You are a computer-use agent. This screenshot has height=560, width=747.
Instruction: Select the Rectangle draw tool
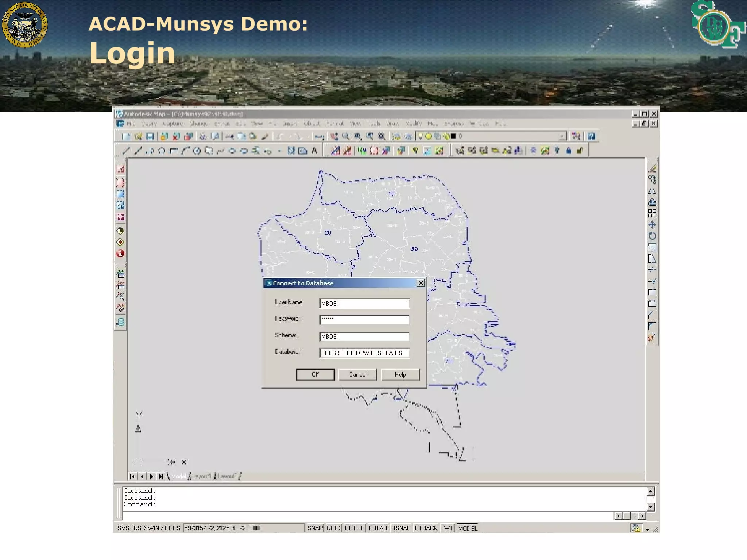[173, 151]
